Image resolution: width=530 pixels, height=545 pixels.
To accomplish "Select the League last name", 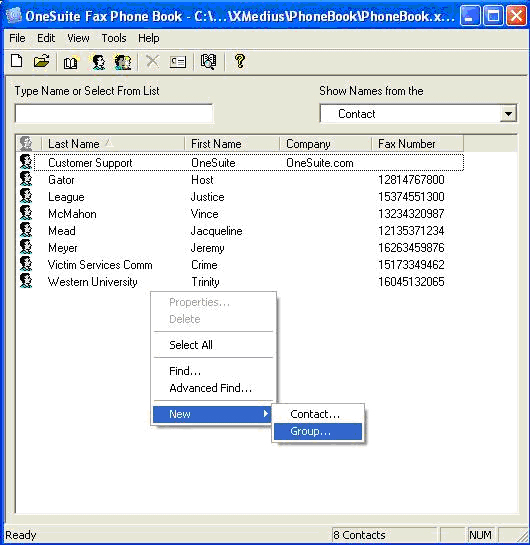I will point(66,197).
